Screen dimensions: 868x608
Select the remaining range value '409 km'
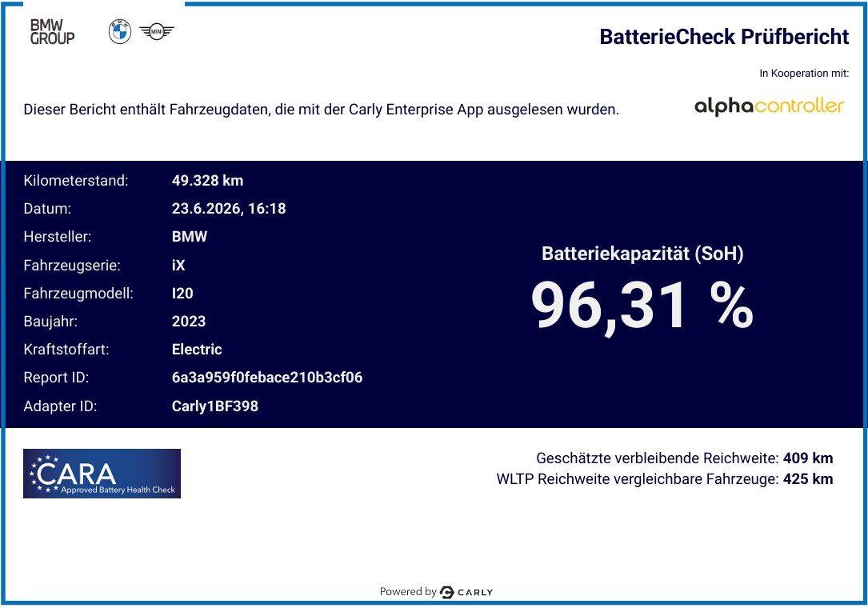coord(808,458)
